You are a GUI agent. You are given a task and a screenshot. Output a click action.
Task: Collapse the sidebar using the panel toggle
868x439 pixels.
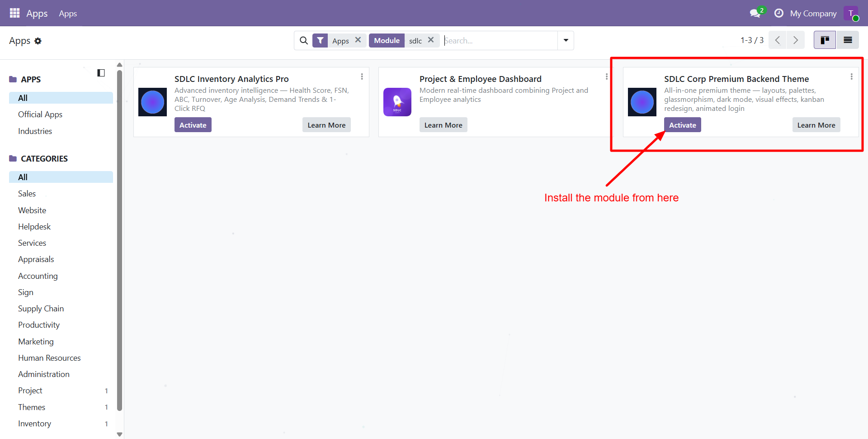101,72
